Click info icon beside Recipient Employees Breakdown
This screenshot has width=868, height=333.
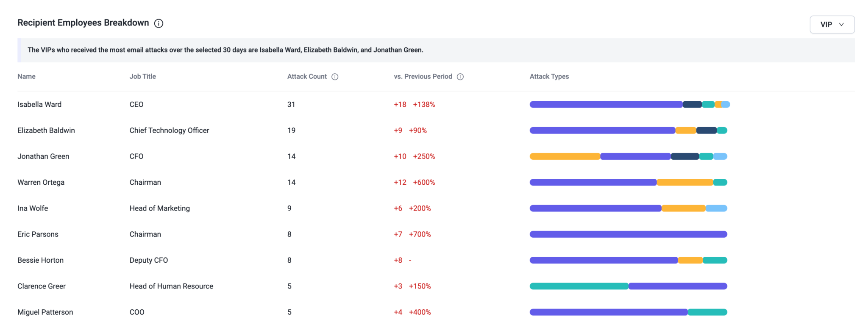point(159,23)
